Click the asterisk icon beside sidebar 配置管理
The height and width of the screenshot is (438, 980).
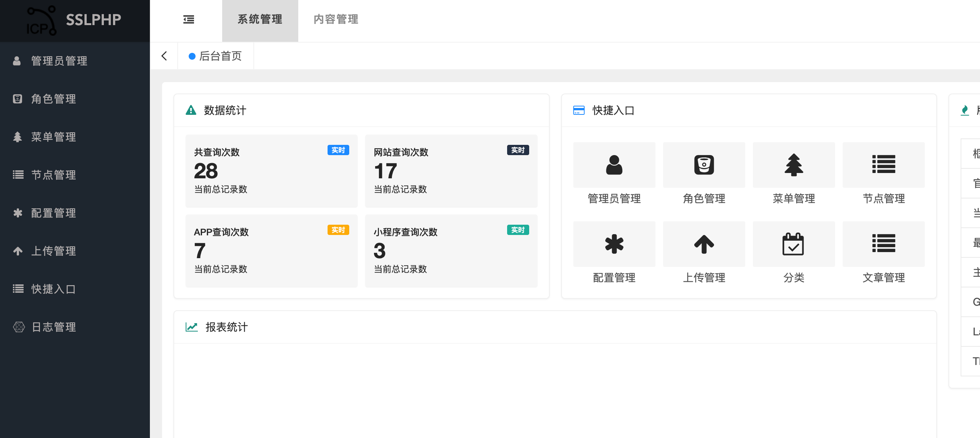(17, 213)
